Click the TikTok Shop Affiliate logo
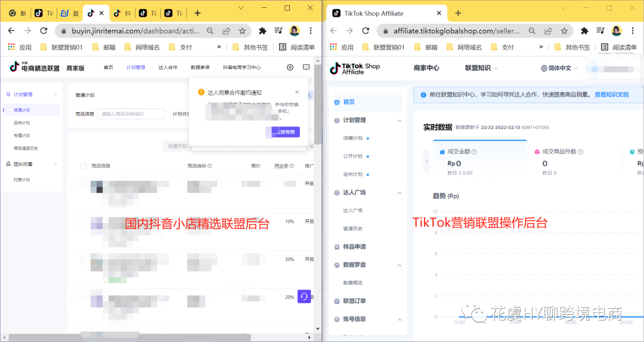The width and height of the screenshot is (644, 342). coord(355,68)
